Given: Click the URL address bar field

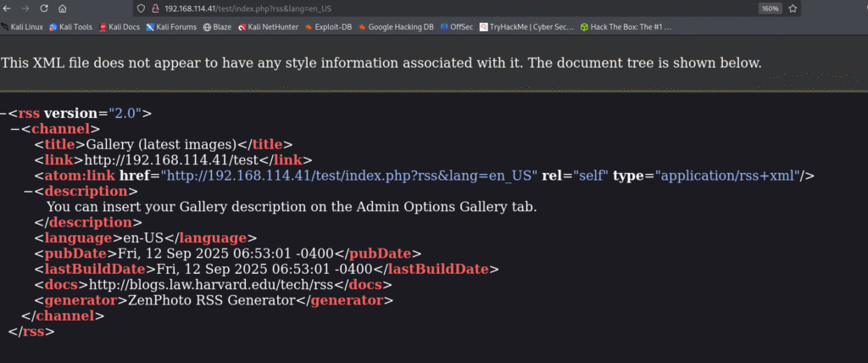Looking at the screenshot, I should pos(424,8).
